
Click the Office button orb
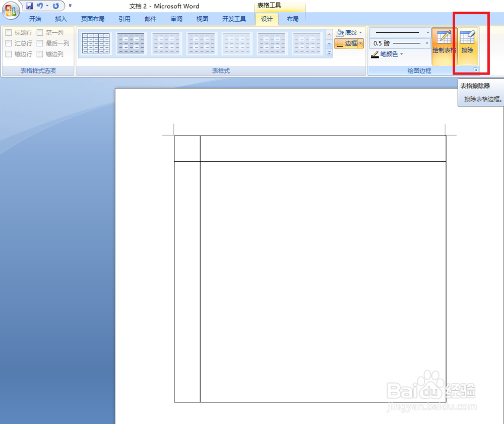[11, 10]
